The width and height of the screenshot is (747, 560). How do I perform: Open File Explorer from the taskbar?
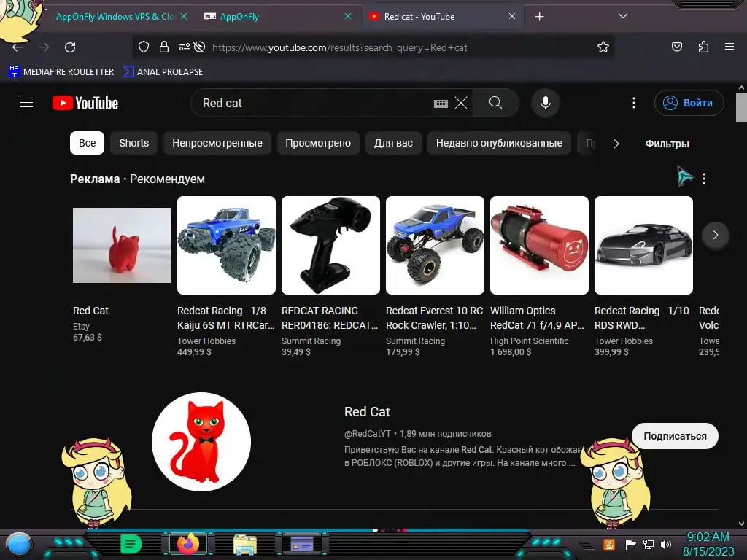245,545
